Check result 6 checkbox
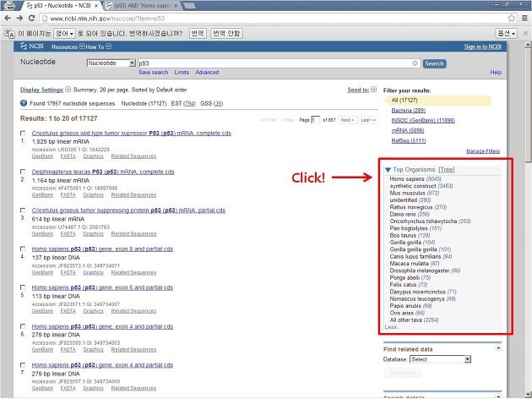The height and width of the screenshot is (399, 532). click(x=23, y=326)
